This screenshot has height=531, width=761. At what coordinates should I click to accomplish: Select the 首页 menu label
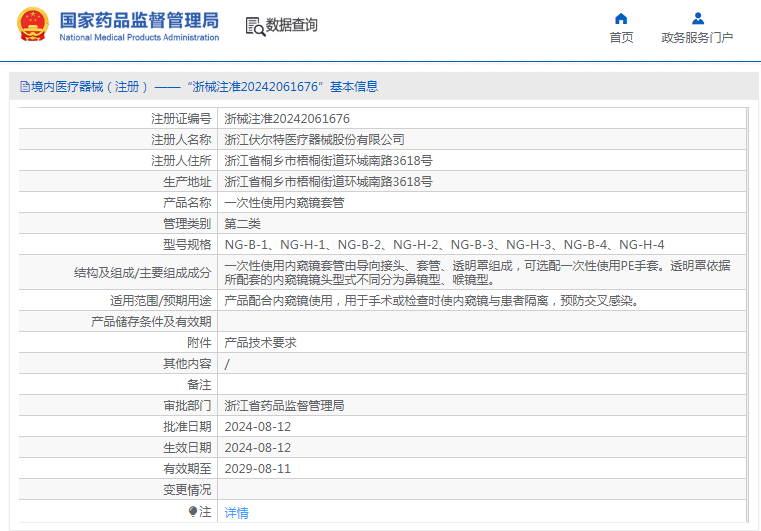tap(621, 37)
